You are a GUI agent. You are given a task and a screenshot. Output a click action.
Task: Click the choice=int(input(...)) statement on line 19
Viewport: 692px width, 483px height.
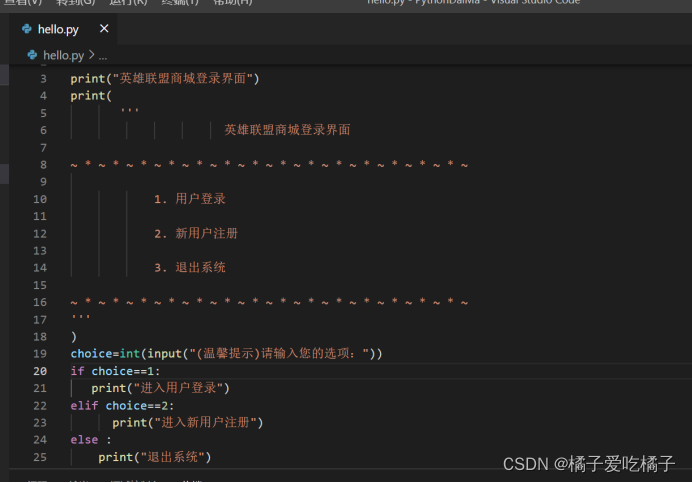226,354
